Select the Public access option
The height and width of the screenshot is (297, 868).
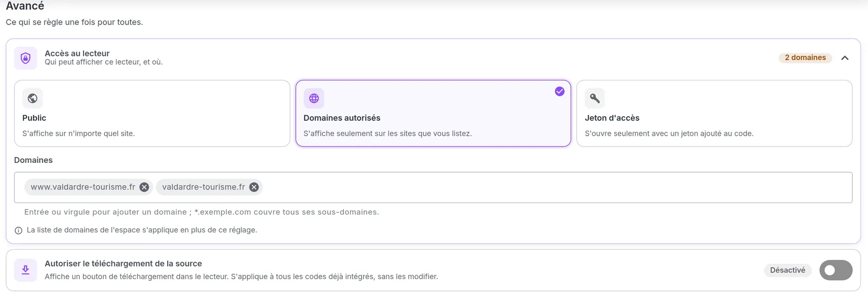coord(152,113)
